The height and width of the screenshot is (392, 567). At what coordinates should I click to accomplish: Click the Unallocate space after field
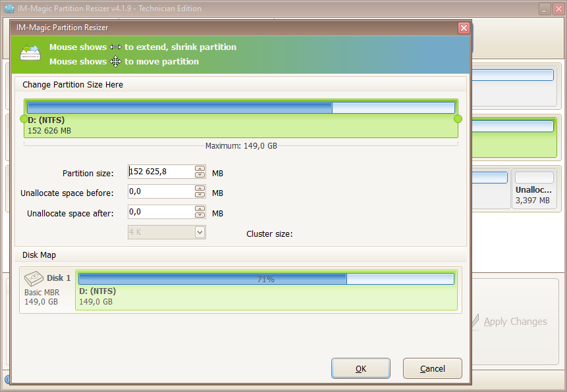(x=161, y=212)
